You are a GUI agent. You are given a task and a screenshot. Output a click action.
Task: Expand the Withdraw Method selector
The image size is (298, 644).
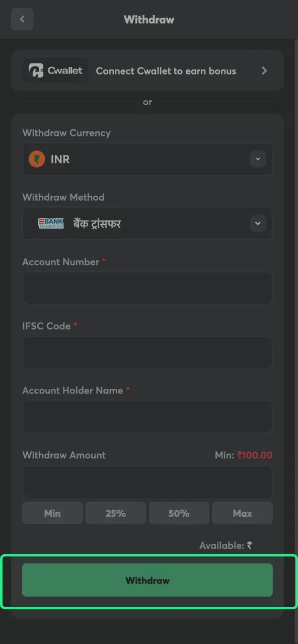tap(147, 223)
